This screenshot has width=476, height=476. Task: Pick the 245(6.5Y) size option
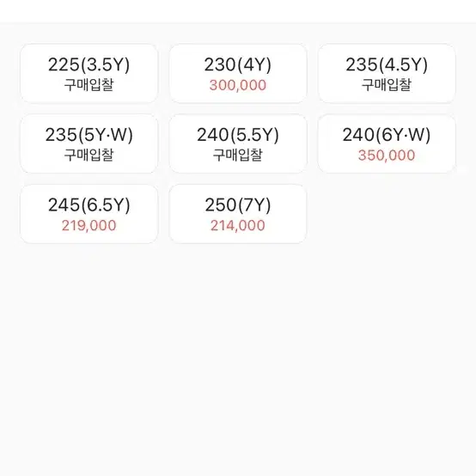click(x=89, y=214)
